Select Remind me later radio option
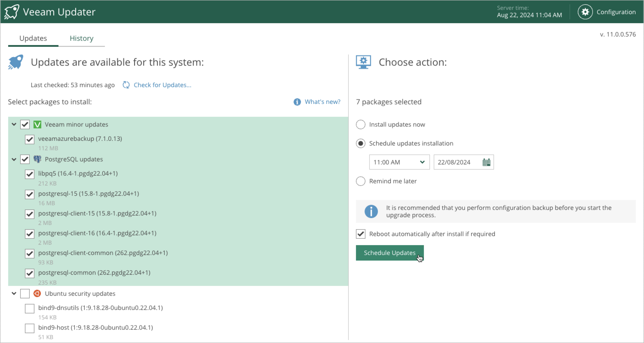This screenshot has height=343, width=644. (x=360, y=181)
